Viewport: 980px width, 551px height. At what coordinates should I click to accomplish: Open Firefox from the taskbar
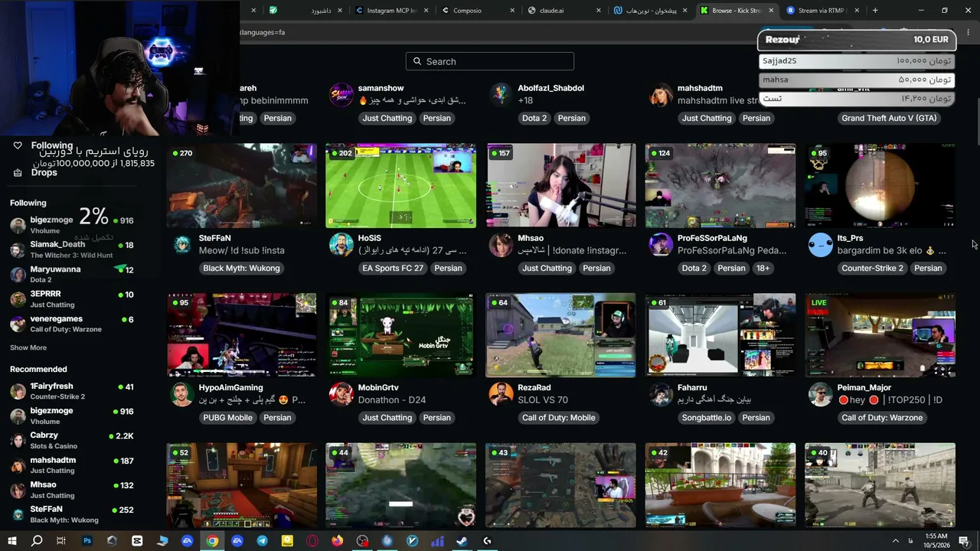(x=337, y=541)
